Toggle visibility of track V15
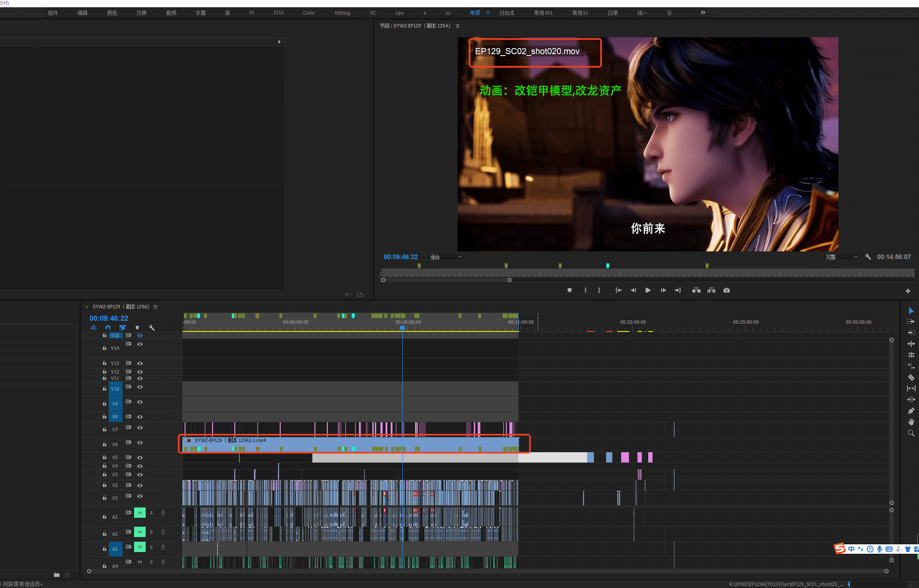This screenshot has width=919, height=588. click(x=140, y=335)
